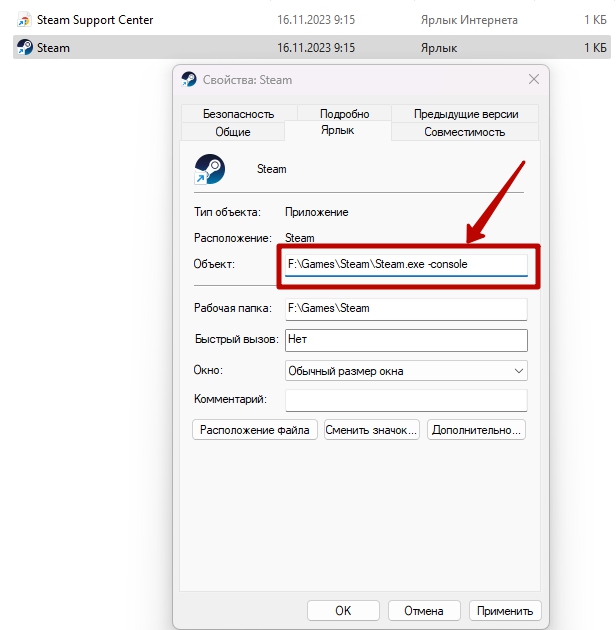This screenshot has width=616, height=630.
Task: Switch to the Общие tab
Action: (x=233, y=132)
